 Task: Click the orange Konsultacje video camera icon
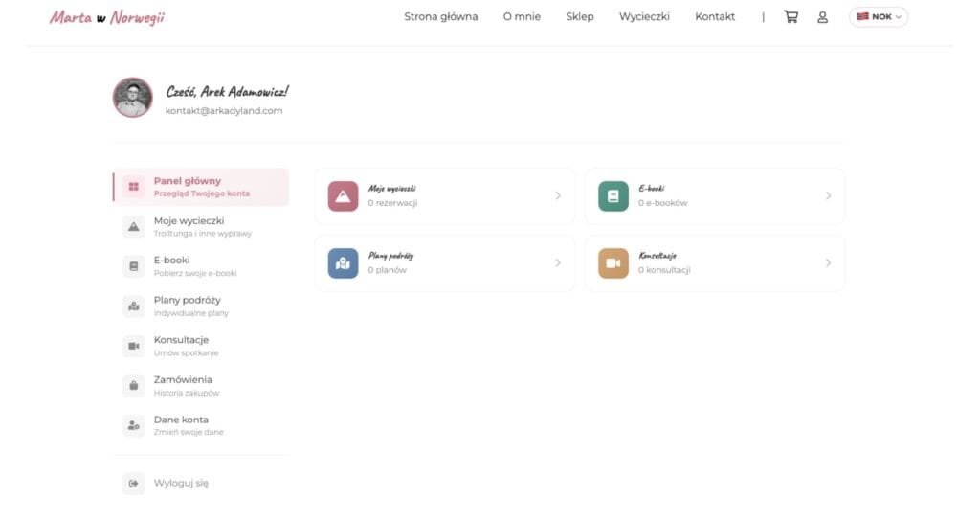click(x=613, y=263)
